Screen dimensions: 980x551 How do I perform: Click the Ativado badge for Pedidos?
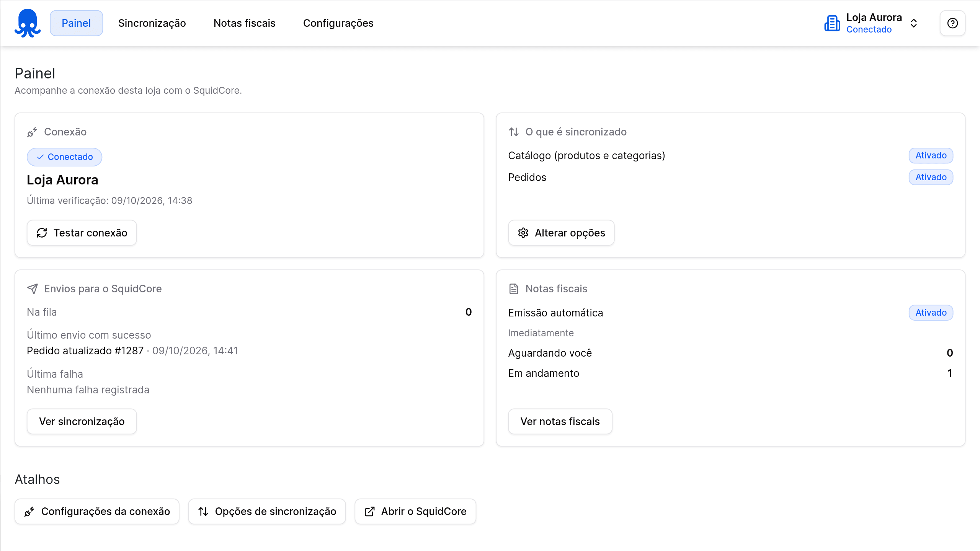point(931,177)
